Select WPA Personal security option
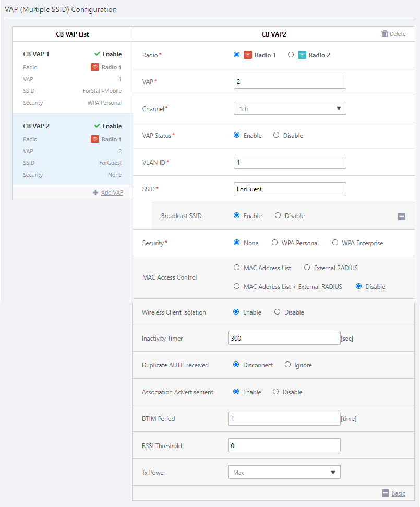Screen dimensions: 420x507 click(274, 243)
